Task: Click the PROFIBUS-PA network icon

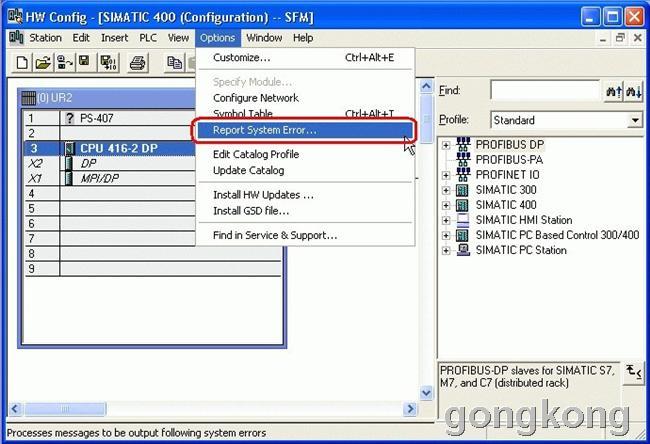Action: (463, 159)
